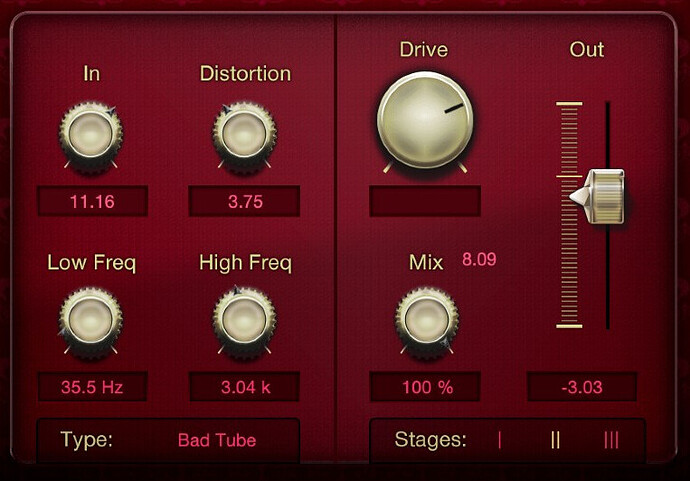This screenshot has height=481, width=690.
Task: Select single stage I
Action: (500, 440)
